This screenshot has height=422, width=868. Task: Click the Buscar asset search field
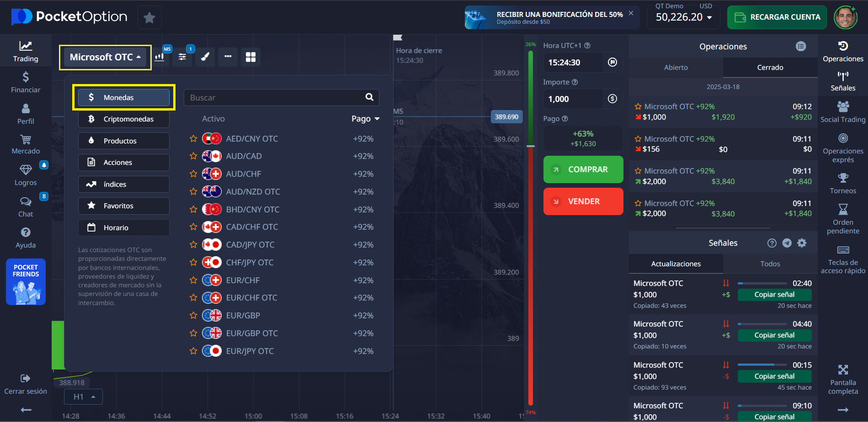pyautogui.click(x=274, y=97)
